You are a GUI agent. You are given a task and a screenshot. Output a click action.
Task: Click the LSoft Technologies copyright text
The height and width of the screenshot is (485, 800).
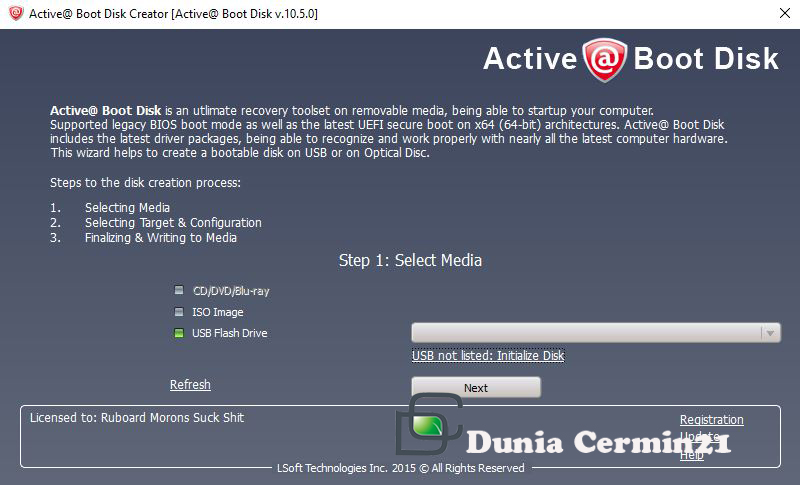(x=401, y=468)
